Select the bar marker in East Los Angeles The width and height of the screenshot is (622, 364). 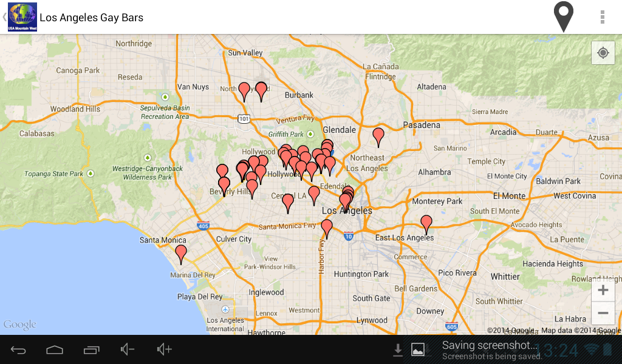(x=426, y=223)
